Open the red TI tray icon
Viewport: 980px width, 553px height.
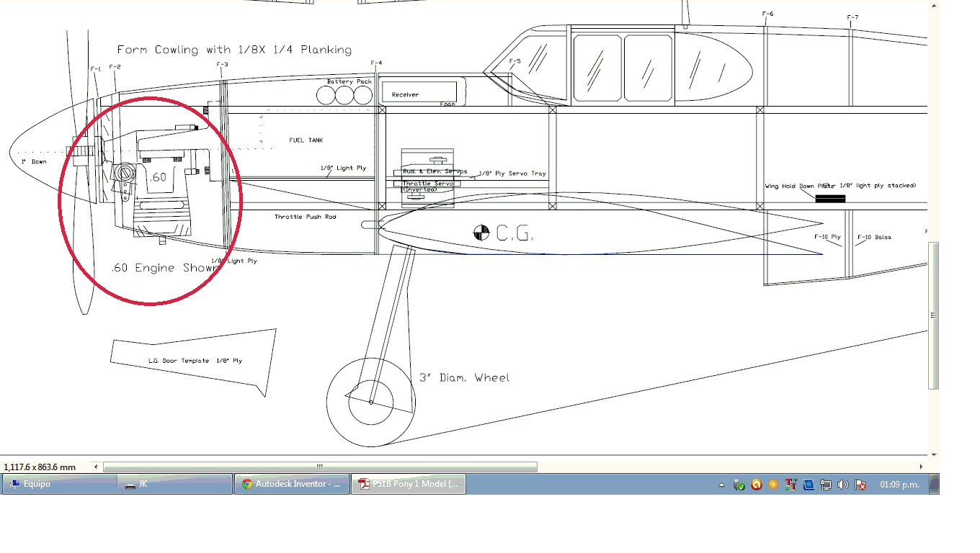791,485
